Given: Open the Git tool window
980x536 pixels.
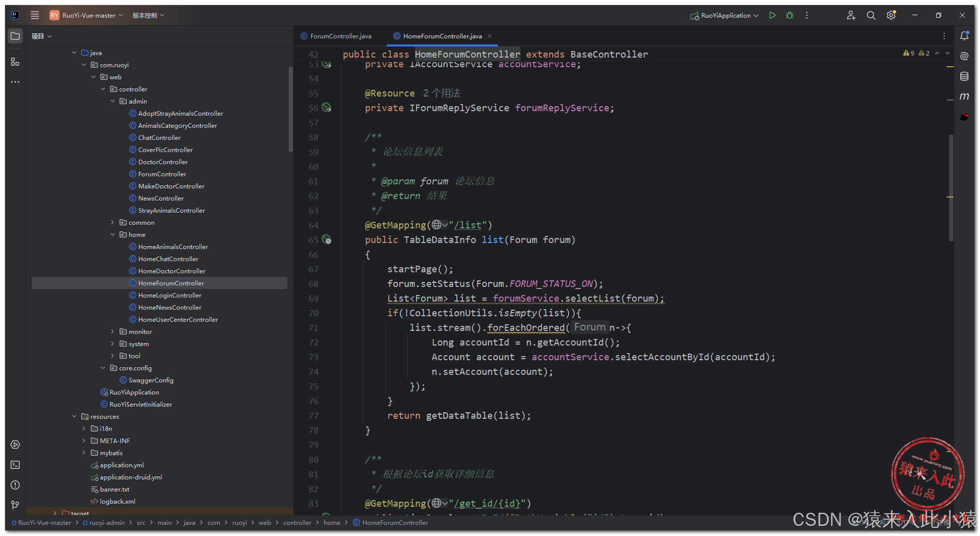Looking at the screenshot, I should 15,505.
